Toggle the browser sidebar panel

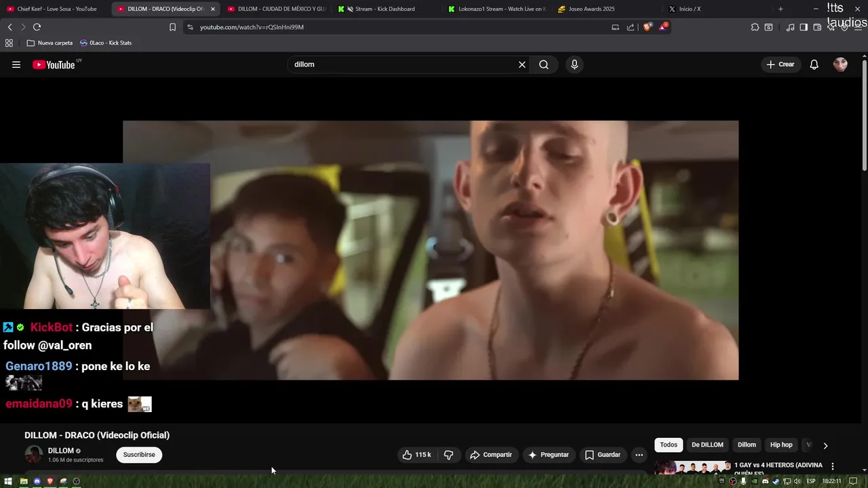pos(804,27)
